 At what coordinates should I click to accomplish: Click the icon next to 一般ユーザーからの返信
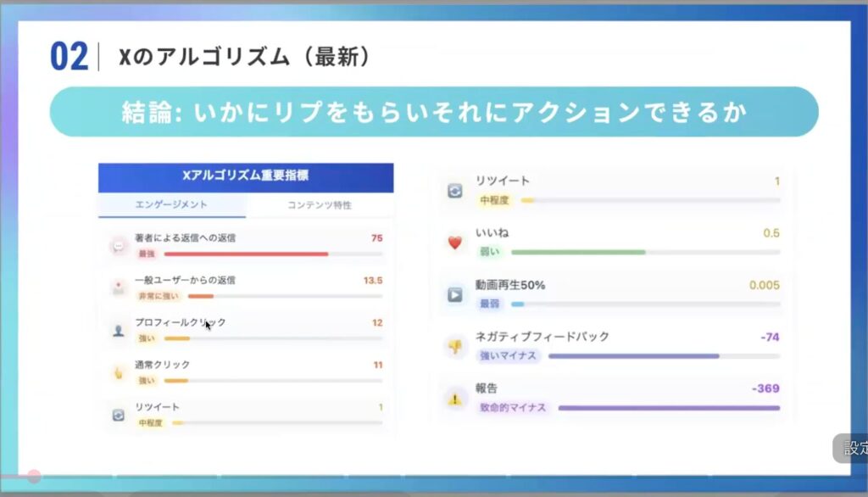(118, 288)
